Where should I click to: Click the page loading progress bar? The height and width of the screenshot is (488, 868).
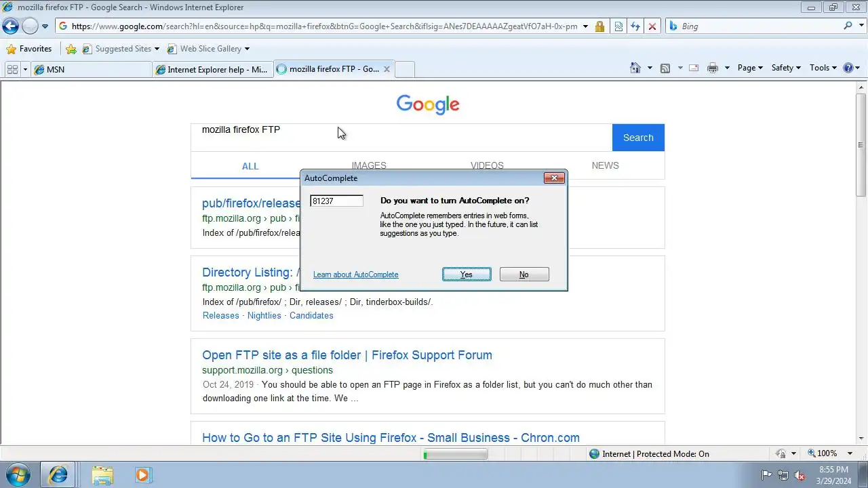455,454
